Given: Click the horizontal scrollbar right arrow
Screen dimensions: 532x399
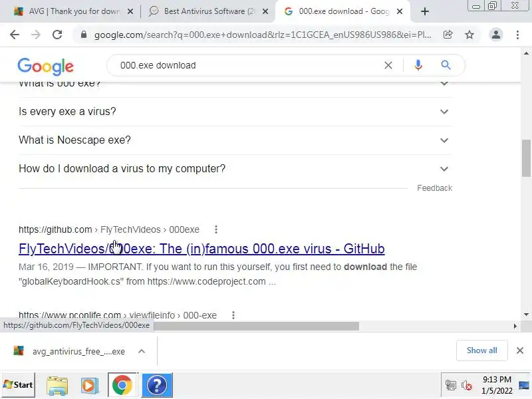Looking at the screenshot, I should coord(515,326).
